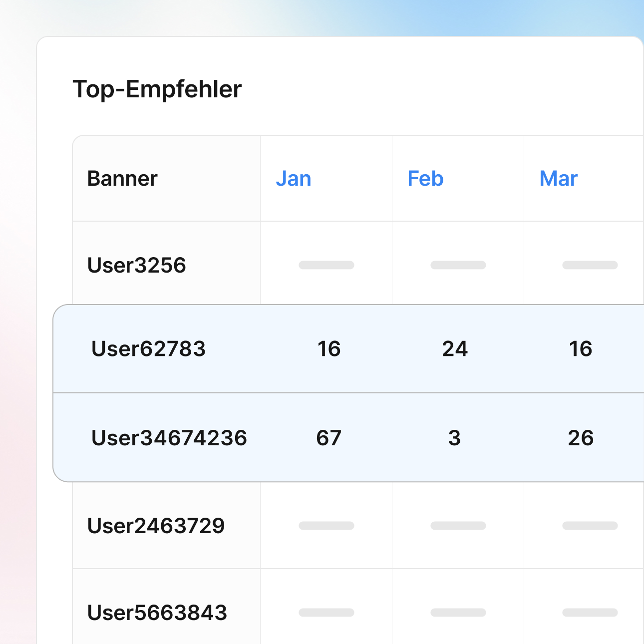Click the User62783 banner name
644x644 pixels.
pyautogui.click(x=148, y=349)
